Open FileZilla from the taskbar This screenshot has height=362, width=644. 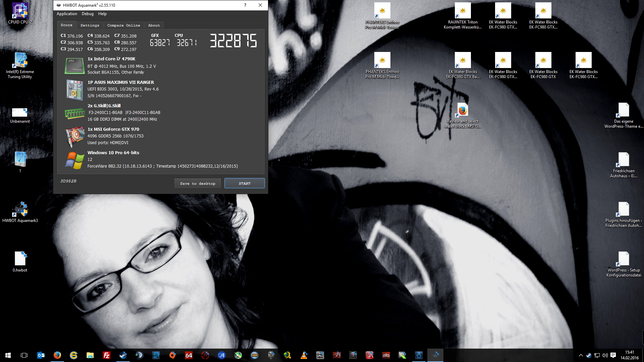107,355
